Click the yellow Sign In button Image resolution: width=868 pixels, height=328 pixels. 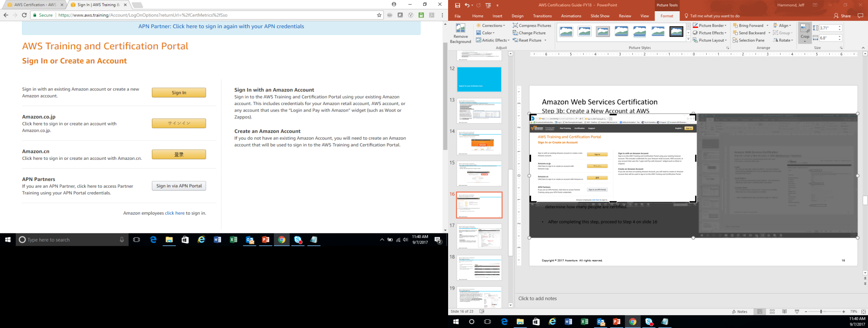tap(179, 93)
